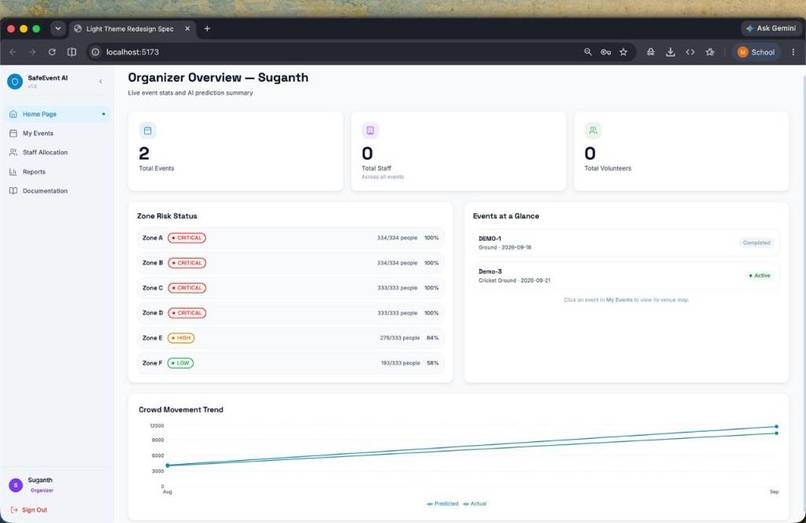Bookmark this page with the star
806x523 pixels.
point(624,52)
